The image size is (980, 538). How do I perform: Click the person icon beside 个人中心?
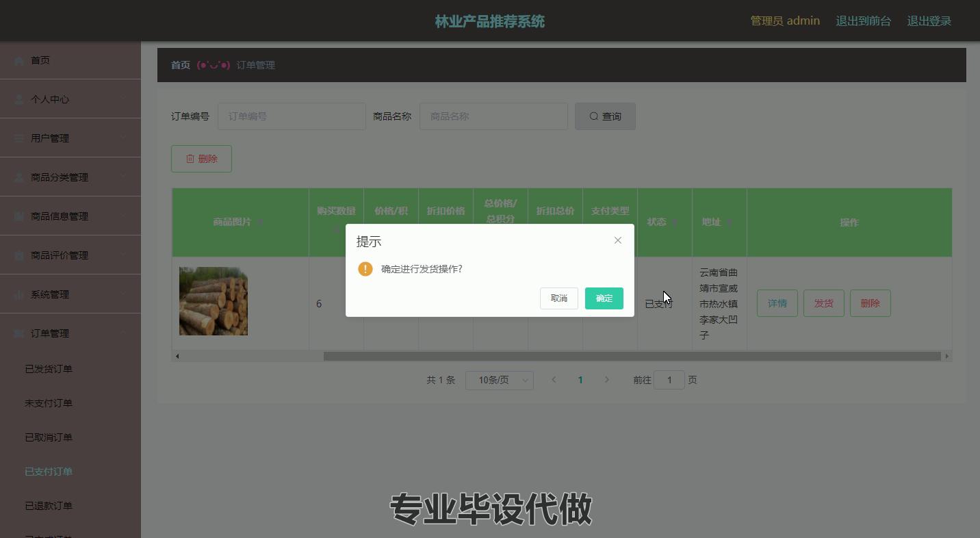(19, 100)
